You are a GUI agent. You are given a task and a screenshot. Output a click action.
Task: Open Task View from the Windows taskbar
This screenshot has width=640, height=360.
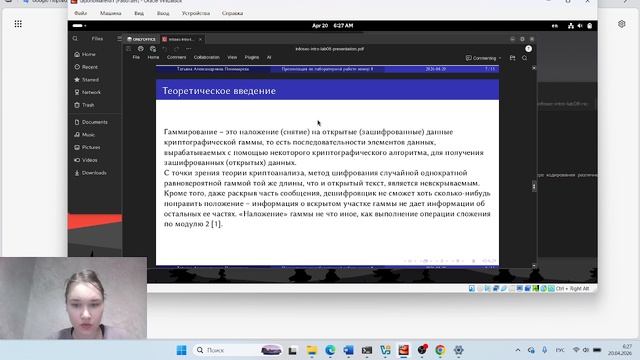(293, 350)
